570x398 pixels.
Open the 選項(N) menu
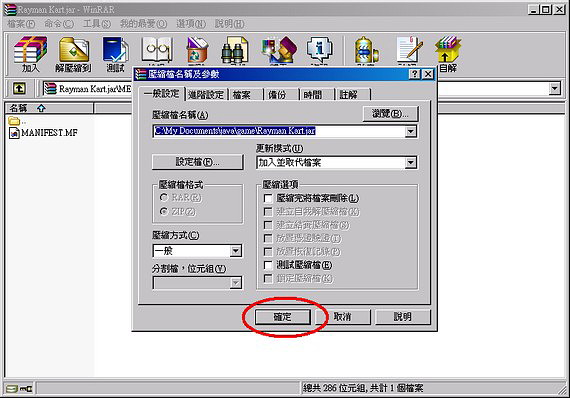click(191, 24)
